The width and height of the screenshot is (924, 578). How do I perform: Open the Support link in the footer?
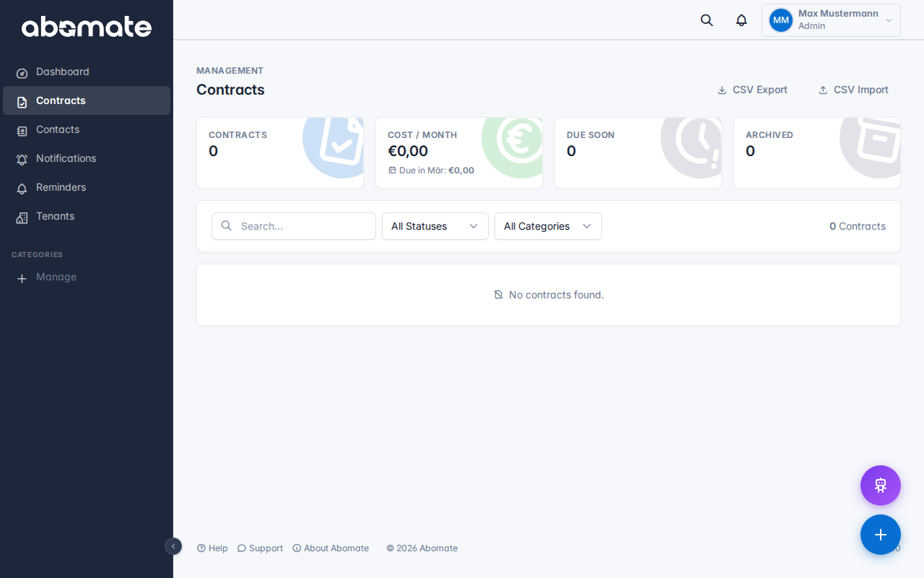pyautogui.click(x=259, y=548)
